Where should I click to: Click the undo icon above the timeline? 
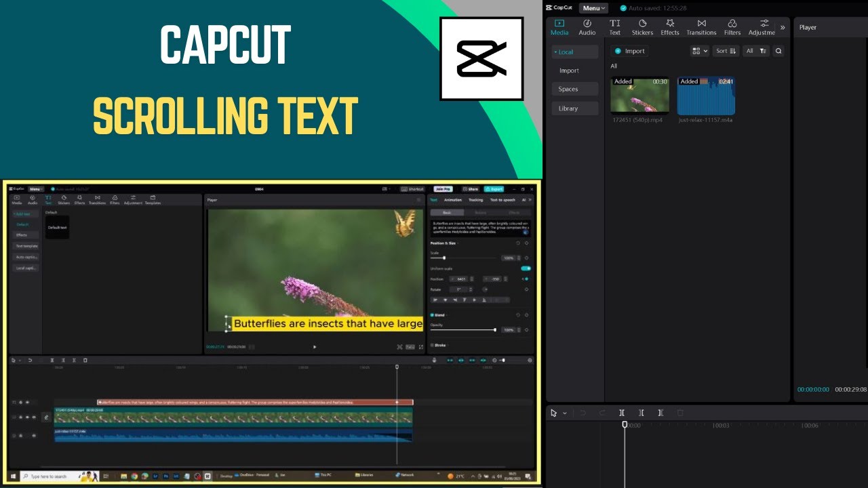coord(583,412)
